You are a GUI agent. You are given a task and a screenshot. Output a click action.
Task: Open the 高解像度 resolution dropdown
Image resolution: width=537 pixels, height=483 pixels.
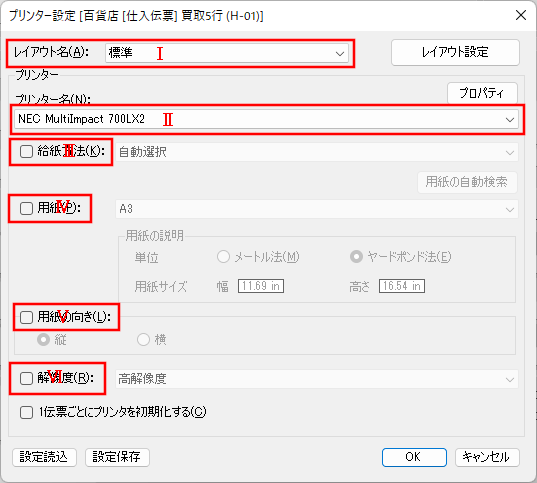click(317, 379)
